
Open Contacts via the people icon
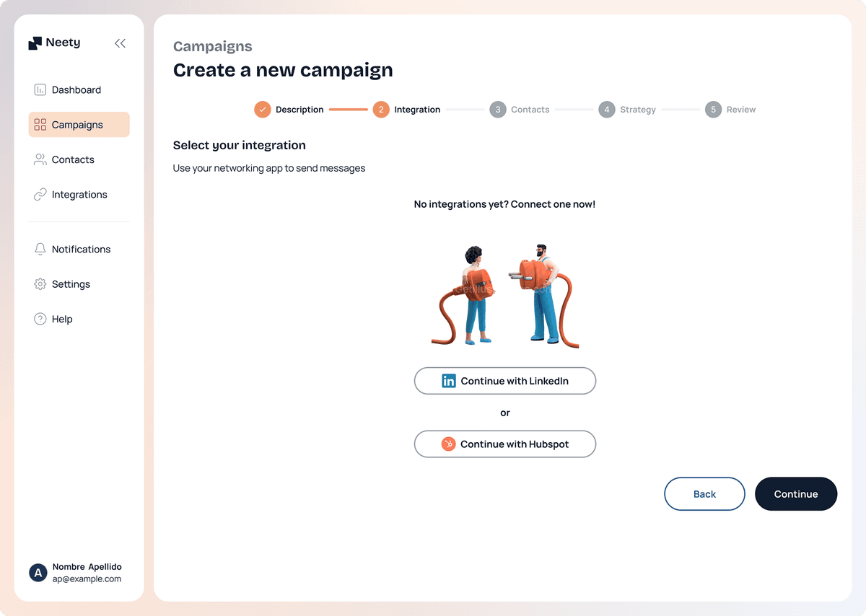(x=40, y=159)
